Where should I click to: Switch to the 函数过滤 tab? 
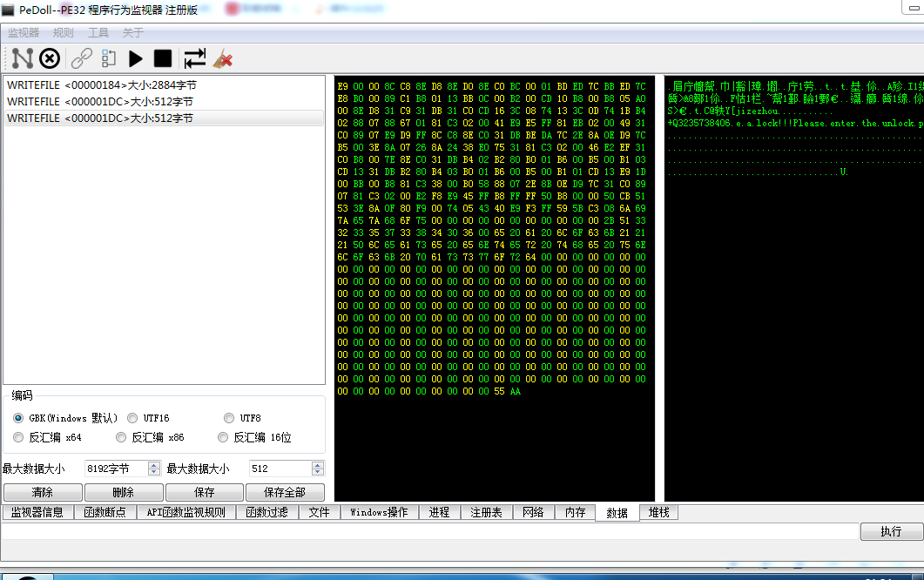(267, 512)
